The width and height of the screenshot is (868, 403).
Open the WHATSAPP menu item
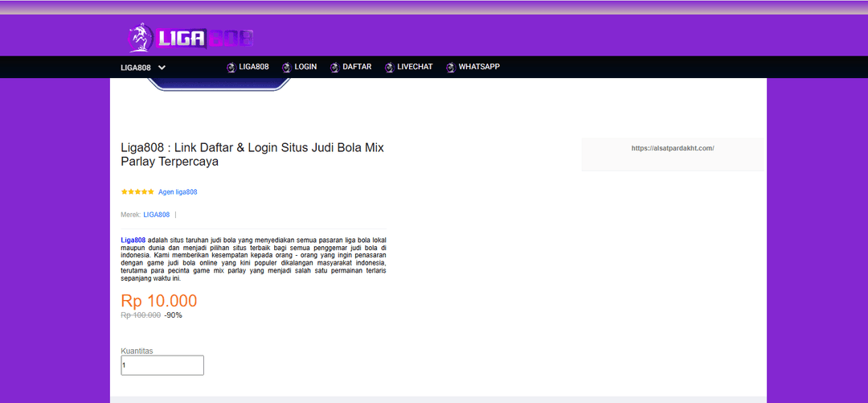pos(479,67)
